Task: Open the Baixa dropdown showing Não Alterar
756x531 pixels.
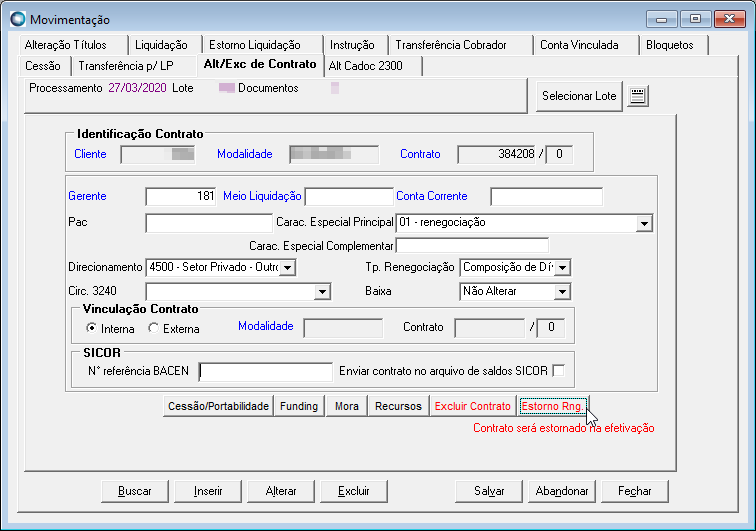Action: (561, 291)
